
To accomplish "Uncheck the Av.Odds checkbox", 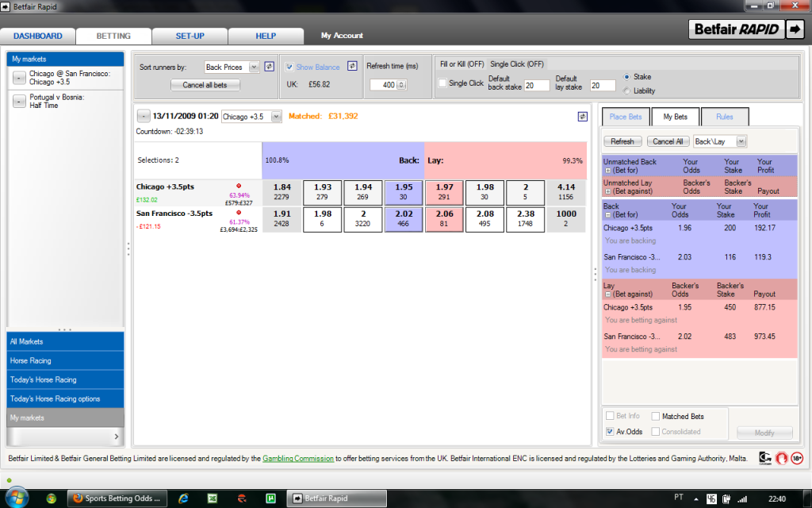I will (x=610, y=431).
